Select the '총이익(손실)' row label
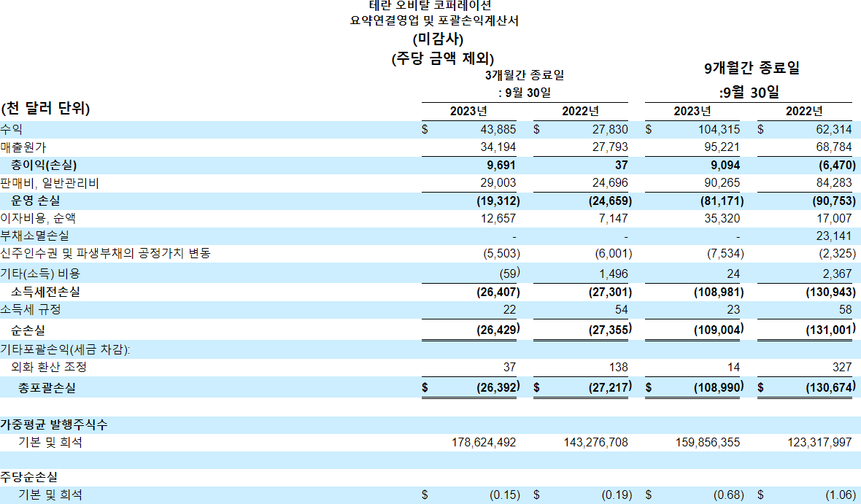The height and width of the screenshot is (504, 861). tap(44, 166)
